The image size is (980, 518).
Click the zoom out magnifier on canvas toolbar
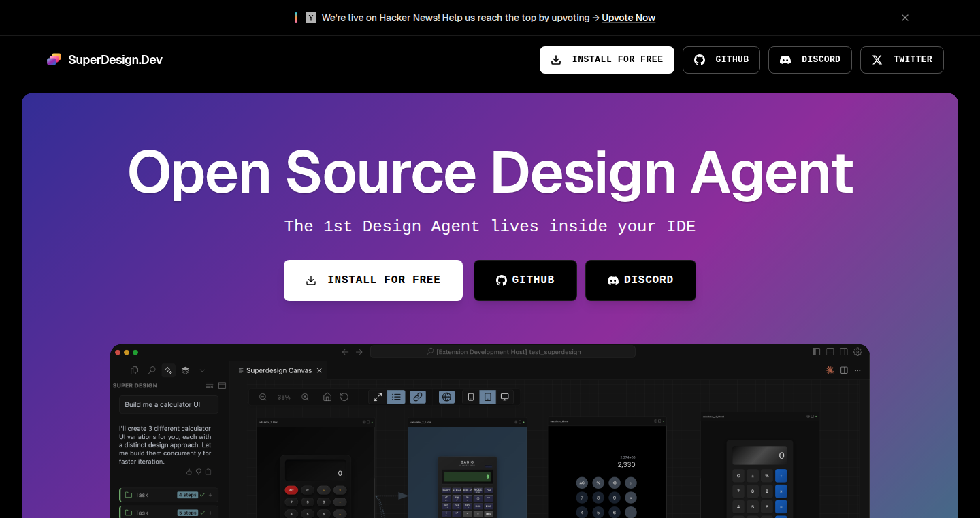[263, 397]
